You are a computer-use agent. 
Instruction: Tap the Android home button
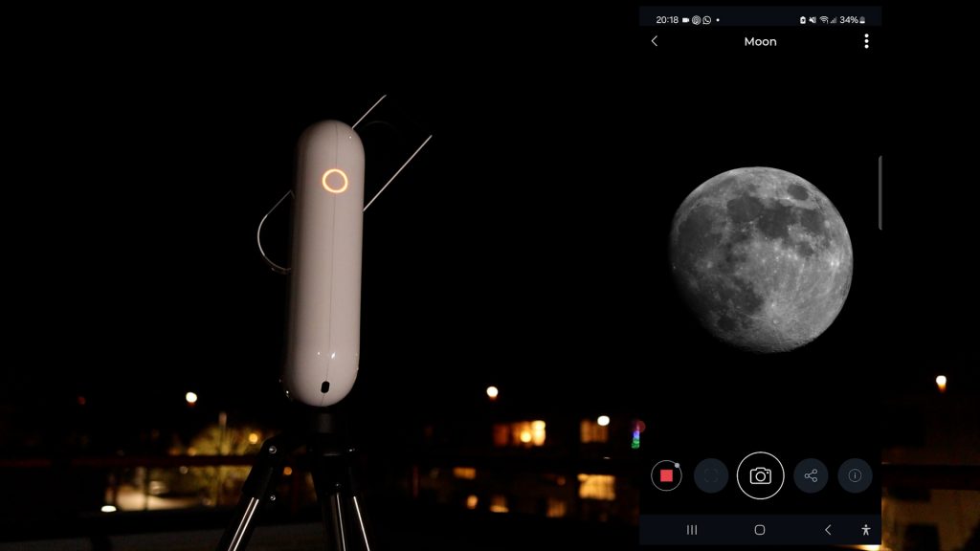tap(759, 530)
